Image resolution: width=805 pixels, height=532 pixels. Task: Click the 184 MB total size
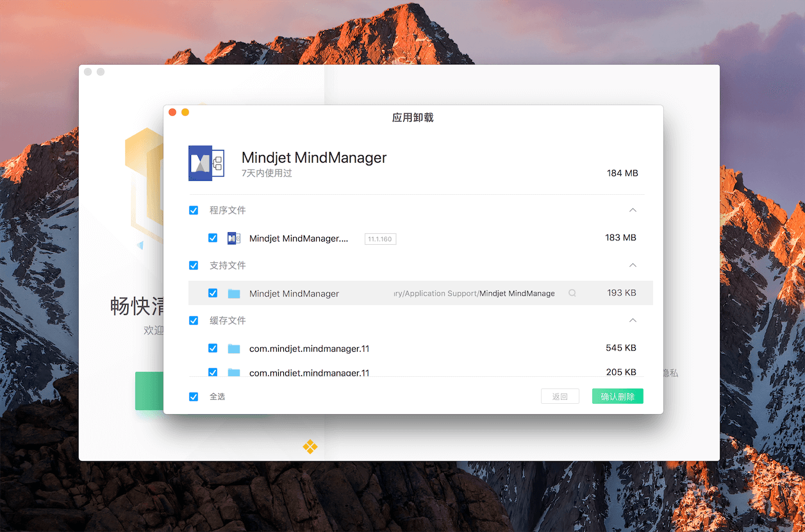click(622, 173)
